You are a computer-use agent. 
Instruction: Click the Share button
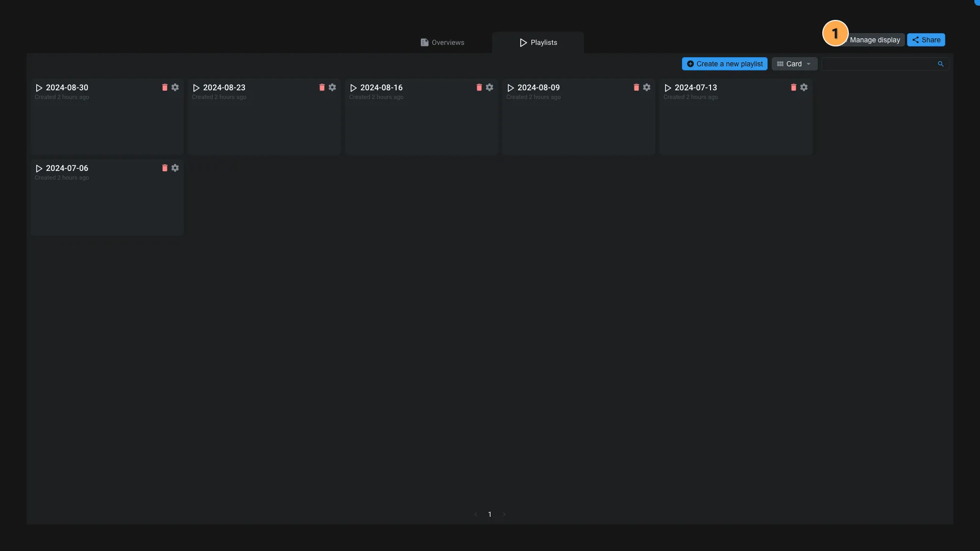pos(926,40)
